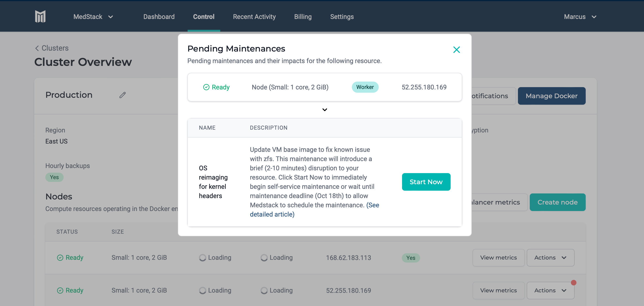Click the red notification dot on Actions

(573, 282)
